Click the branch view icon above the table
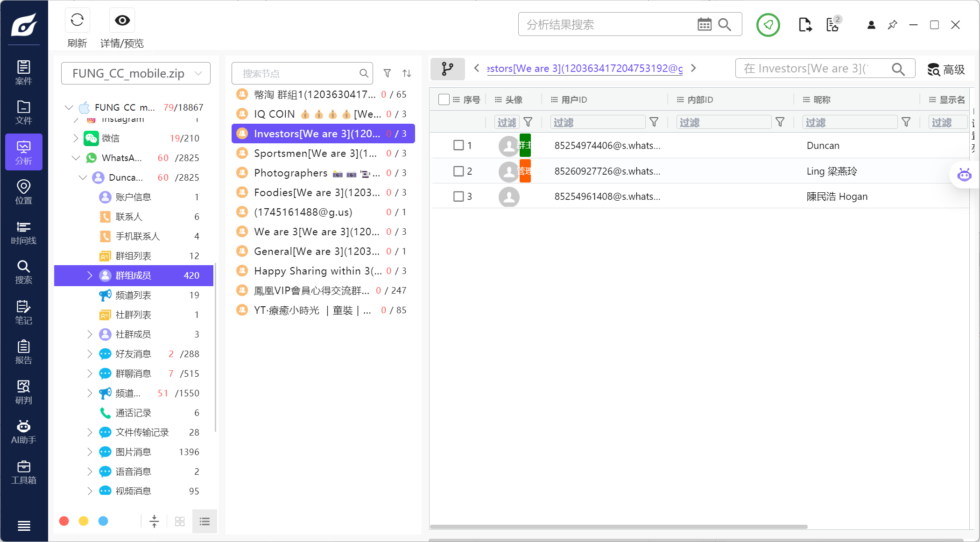Image resolution: width=980 pixels, height=542 pixels. (447, 69)
